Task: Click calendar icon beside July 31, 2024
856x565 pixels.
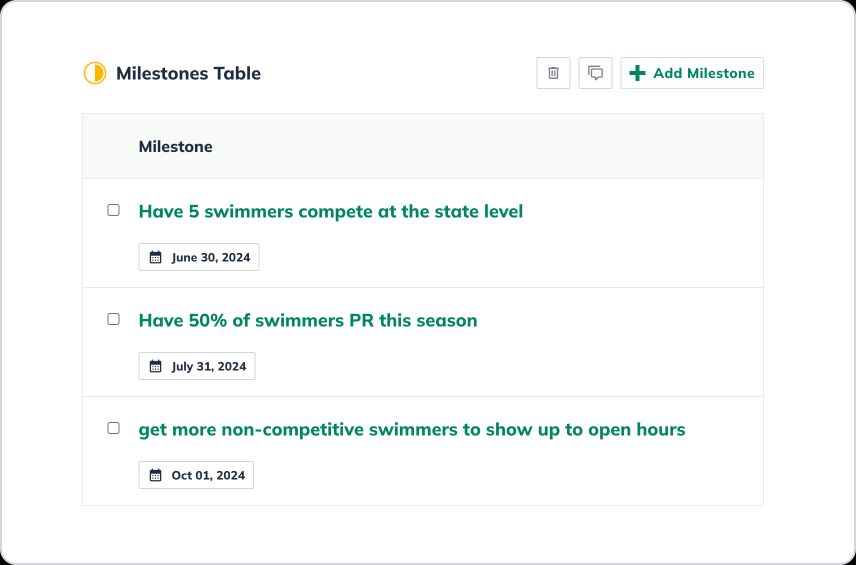Action: pyautogui.click(x=155, y=366)
